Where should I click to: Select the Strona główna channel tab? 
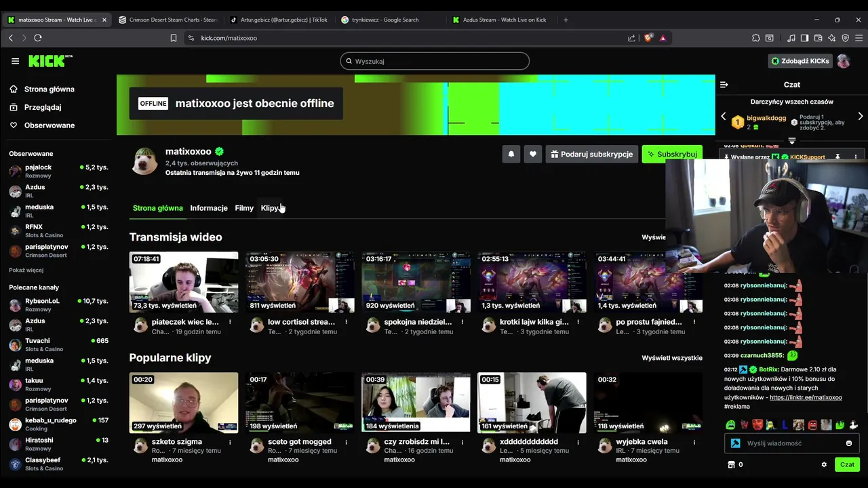[158, 208]
